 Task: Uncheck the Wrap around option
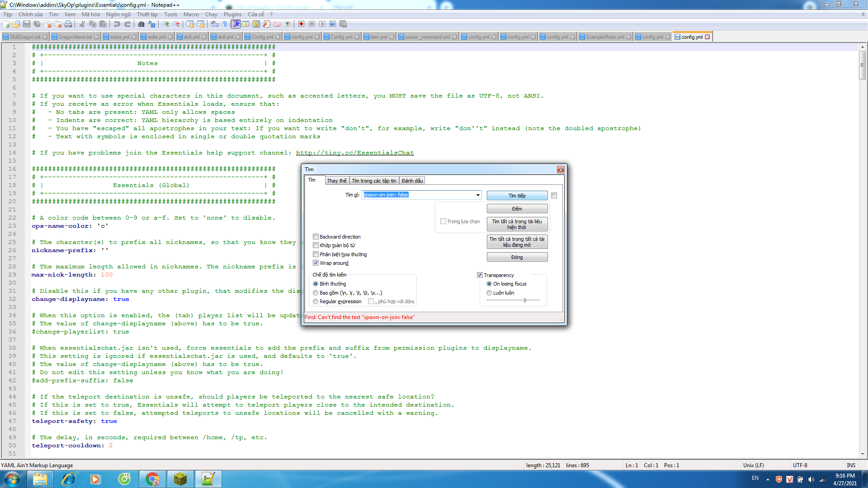click(316, 263)
